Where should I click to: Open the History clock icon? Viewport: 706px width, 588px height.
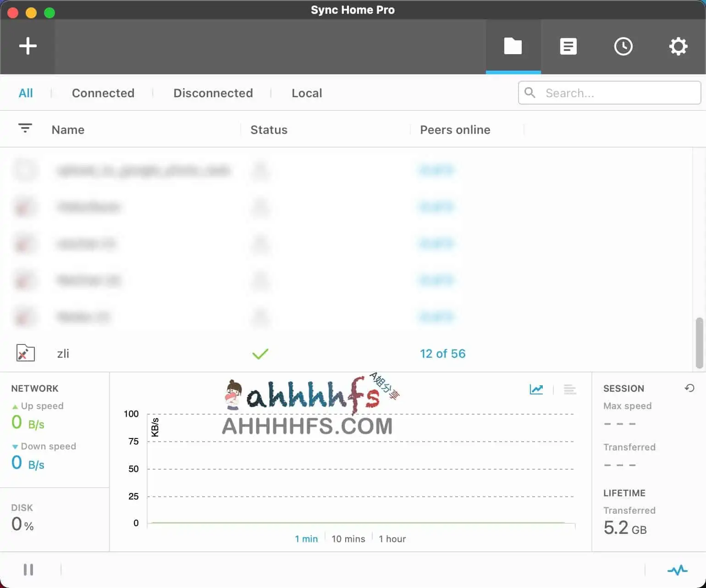pos(623,46)
